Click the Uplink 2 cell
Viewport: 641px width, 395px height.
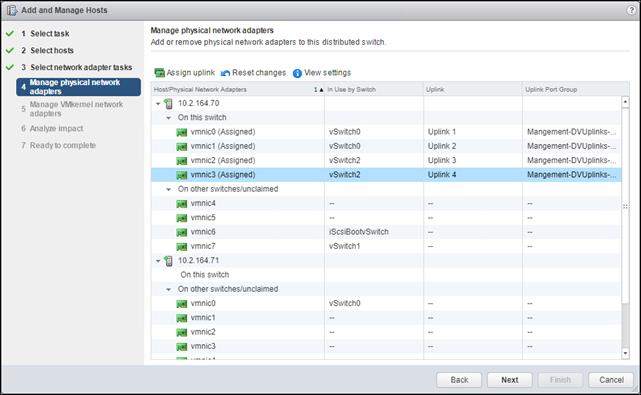(442, 146)
